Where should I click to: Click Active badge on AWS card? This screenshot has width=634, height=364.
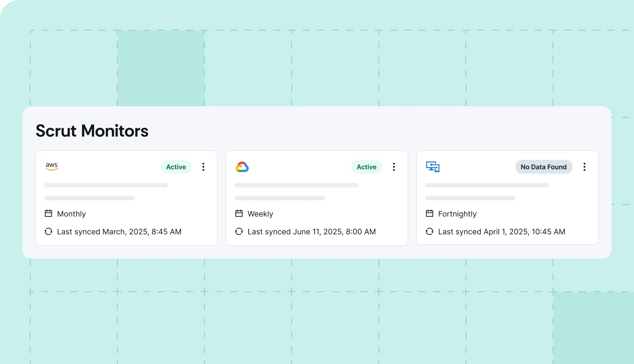click(x=176, y=167)
